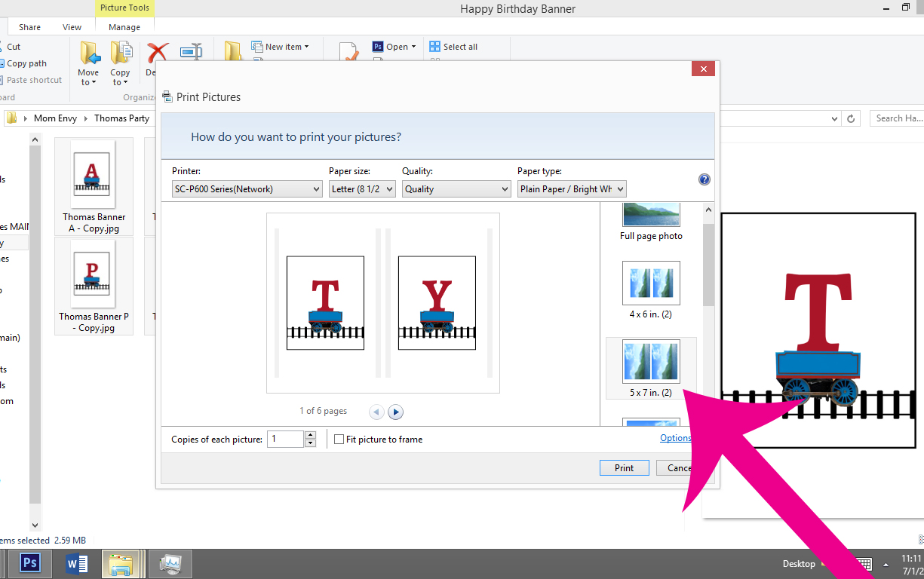Viewport: 924px width, 579px height.
Task: Click the Copies of each picture field
Action: (x=286, y=439)
